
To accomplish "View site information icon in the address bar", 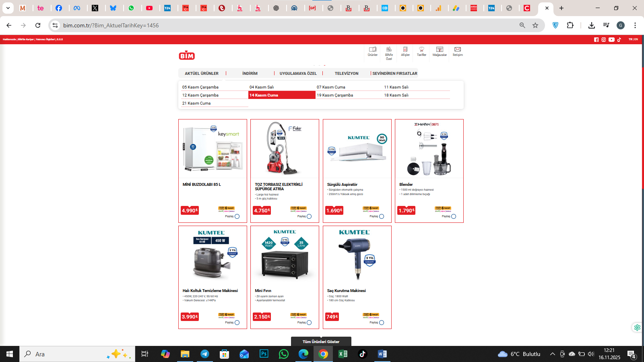I will pyautogui.click(x=55, y=25).
